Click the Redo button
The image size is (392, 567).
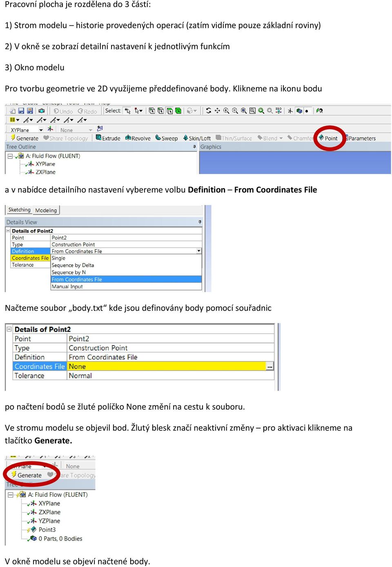(x=87, y=112)
